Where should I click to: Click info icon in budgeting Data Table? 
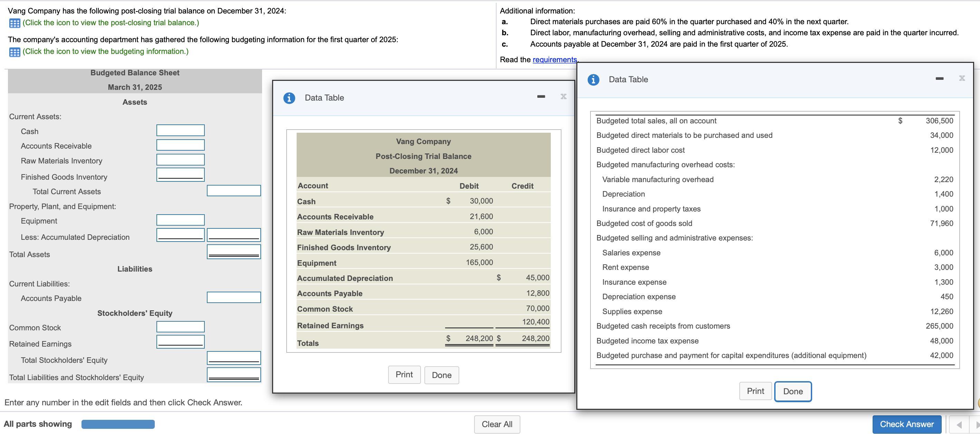593,79
